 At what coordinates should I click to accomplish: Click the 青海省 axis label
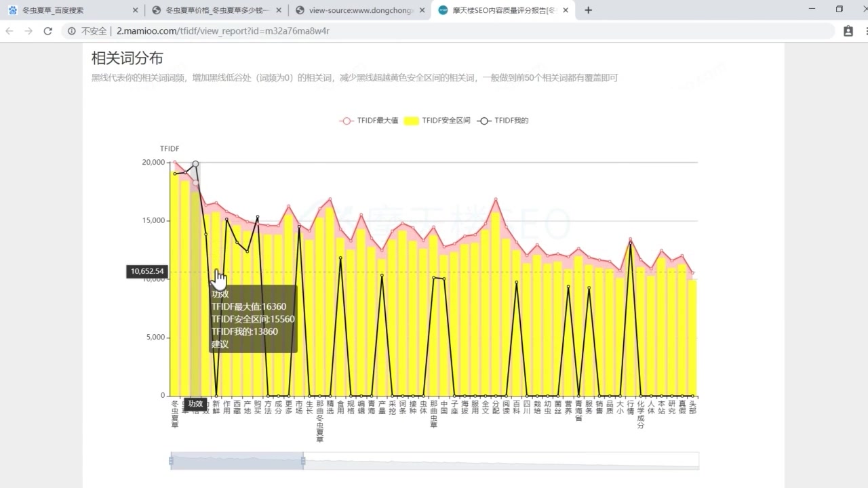[578, 410]
